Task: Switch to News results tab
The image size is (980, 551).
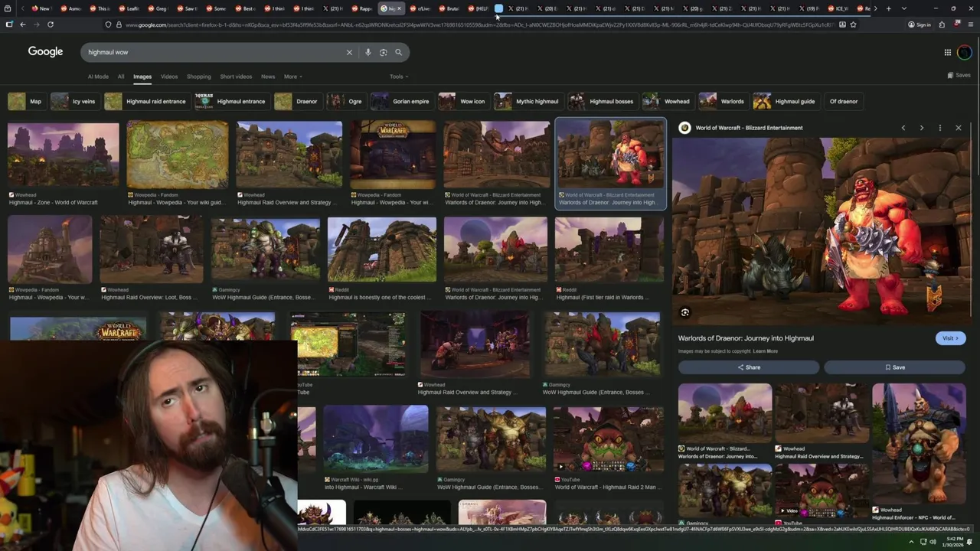Action: (268, 77)
